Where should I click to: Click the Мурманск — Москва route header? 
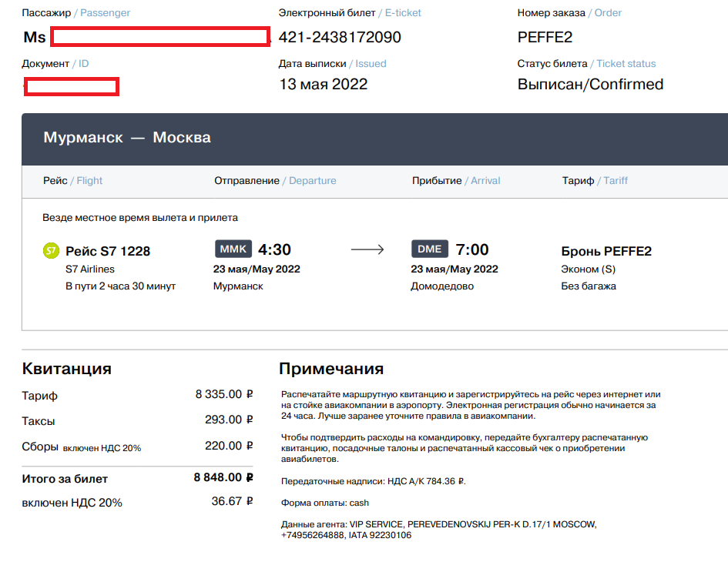click(x=127, y=137)
